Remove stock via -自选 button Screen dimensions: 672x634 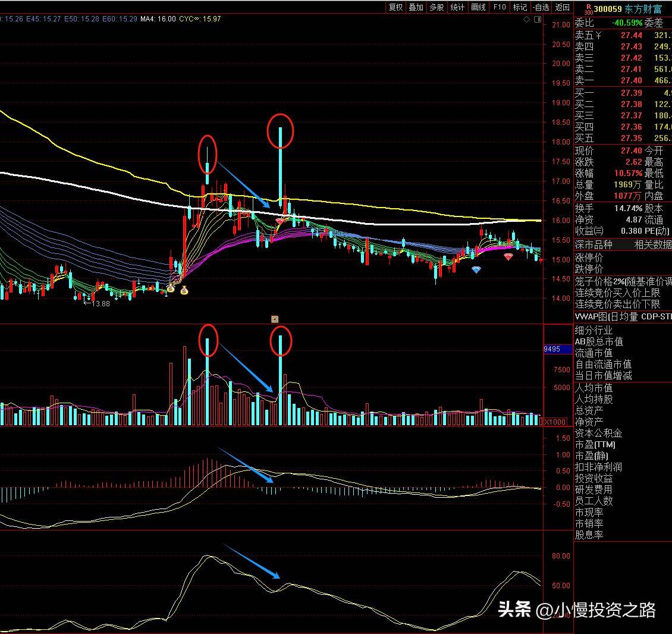[541, 7]
